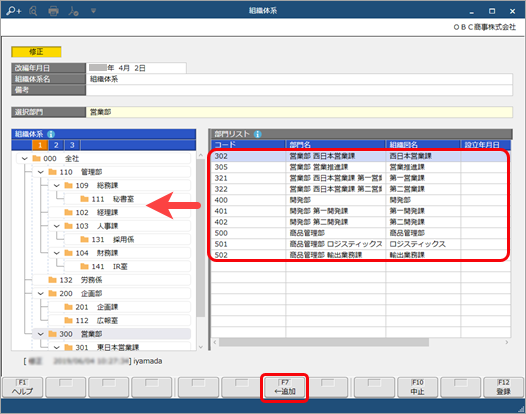Click the search magnifier icon in title bar

click(33, 11)
